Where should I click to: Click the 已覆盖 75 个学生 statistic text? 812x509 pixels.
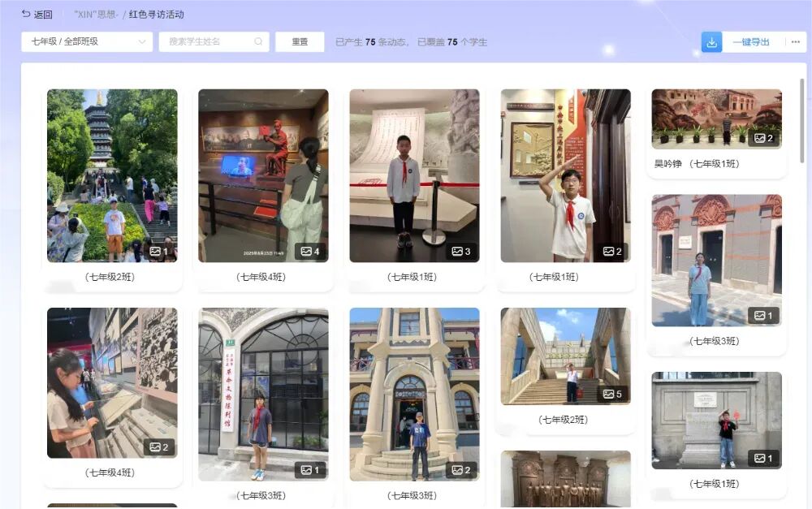452,42
